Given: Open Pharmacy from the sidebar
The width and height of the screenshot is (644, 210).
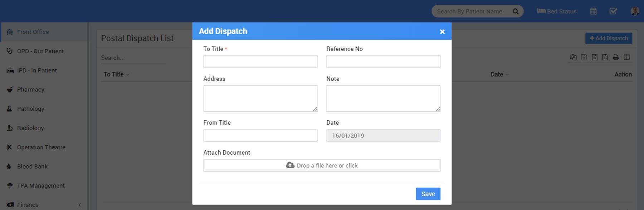Looking at the screenshot, I should coord(31,90).
